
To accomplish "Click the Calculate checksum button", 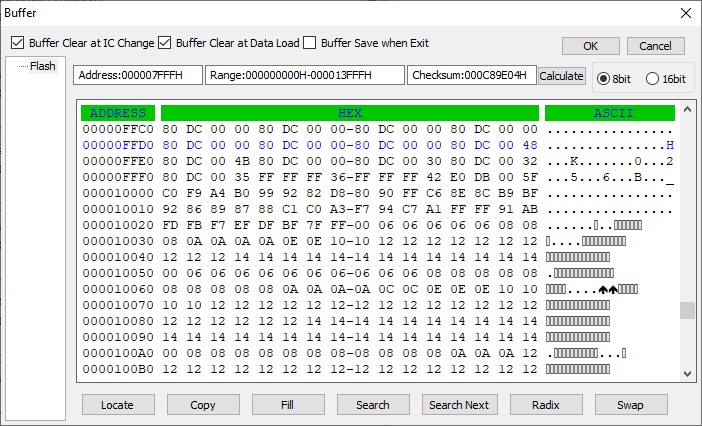I will point(561,76).
